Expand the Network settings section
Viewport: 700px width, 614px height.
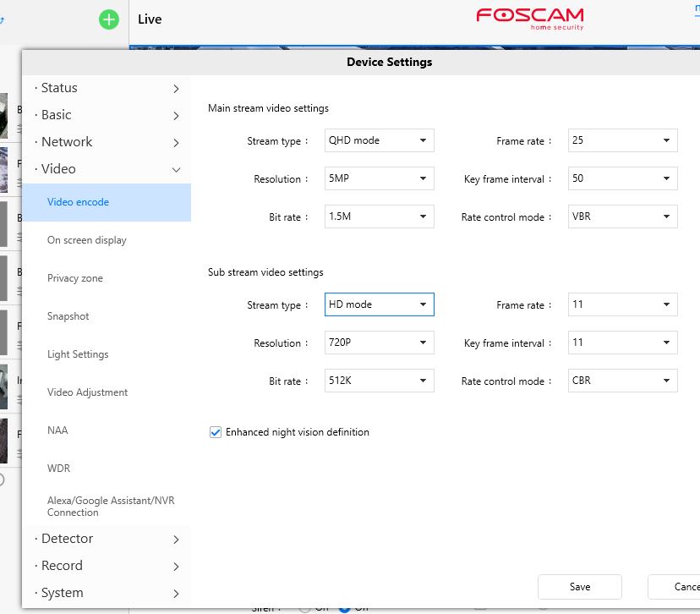point(107,142)
